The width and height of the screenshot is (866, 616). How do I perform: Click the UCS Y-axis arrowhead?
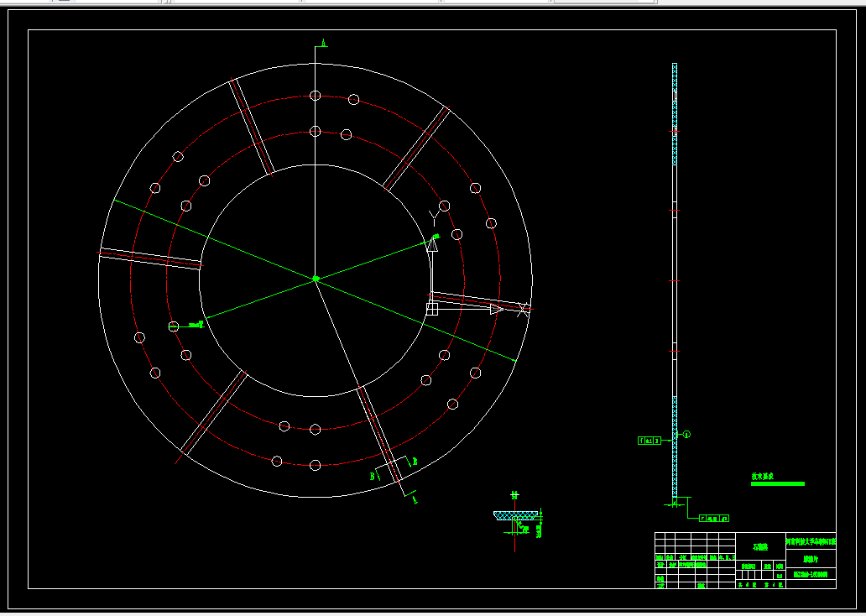[432, 243]
